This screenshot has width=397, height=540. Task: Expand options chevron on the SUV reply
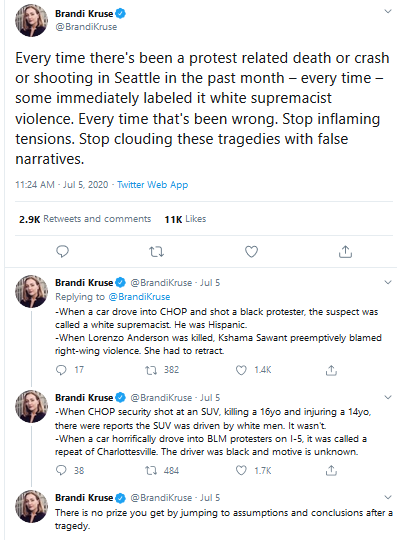pyautogui.click(x=388, y=397)
